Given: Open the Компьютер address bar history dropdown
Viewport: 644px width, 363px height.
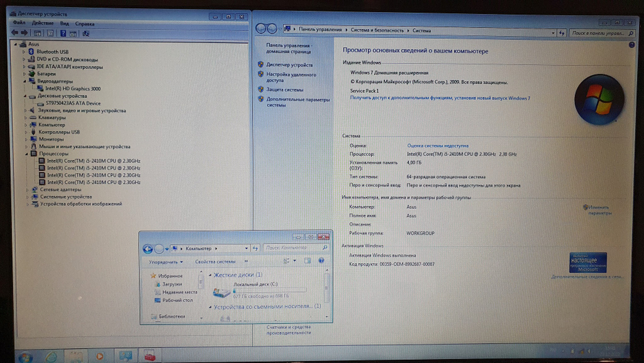Looking at the screenshot, I should pyautogui.click(x=247, y=248).
